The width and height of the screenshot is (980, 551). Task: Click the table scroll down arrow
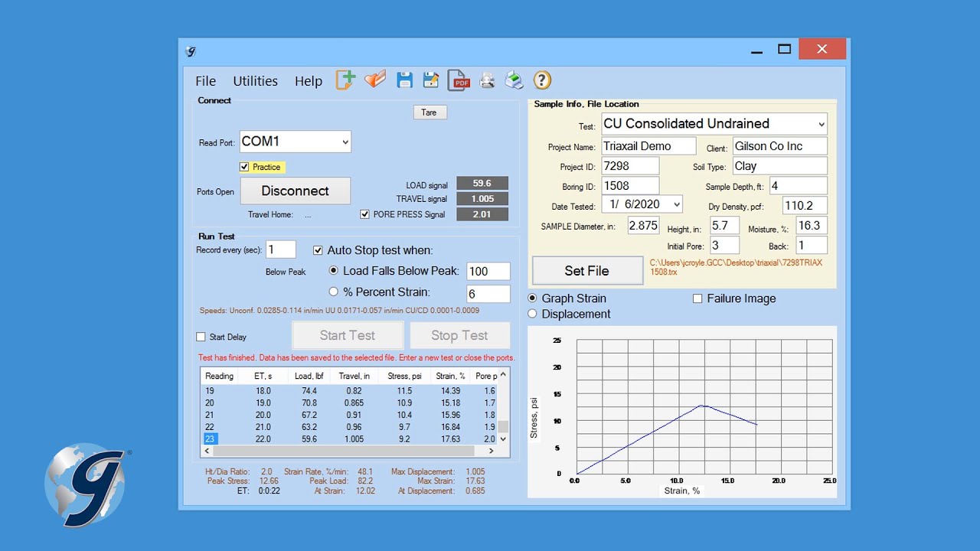[x=503, y=439]
